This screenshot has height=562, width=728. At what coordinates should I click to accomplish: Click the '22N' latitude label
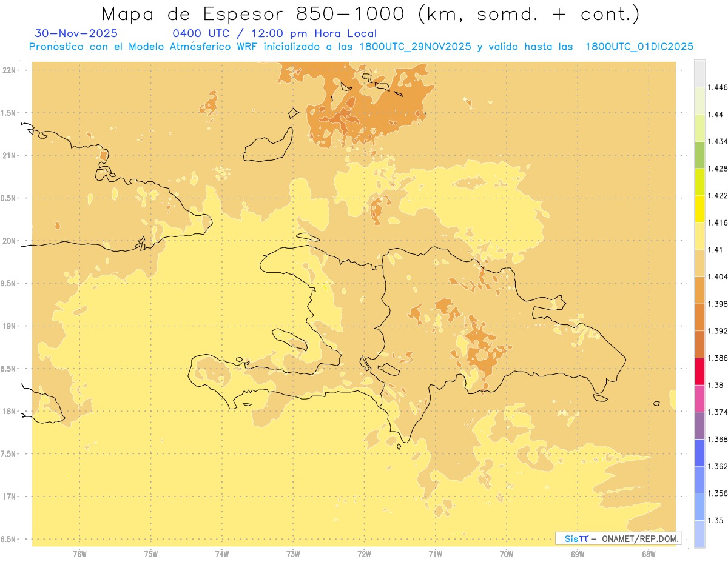[x=9, y=70]
